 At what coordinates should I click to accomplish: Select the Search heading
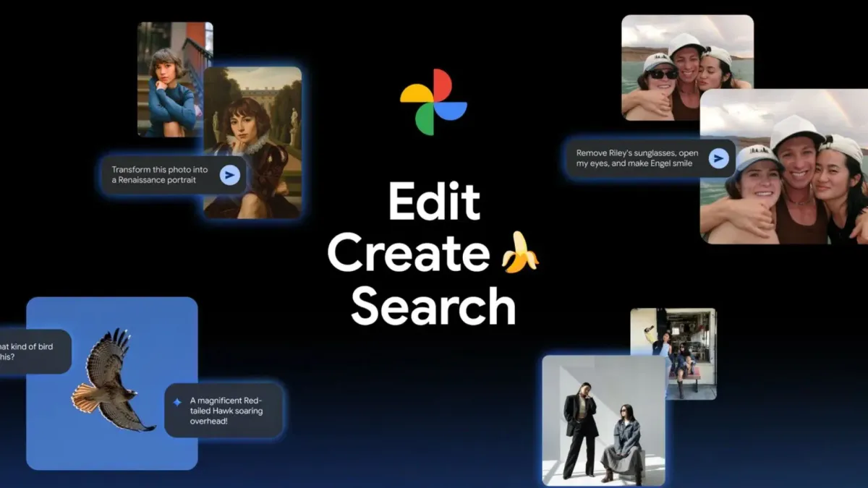(432, 307)
